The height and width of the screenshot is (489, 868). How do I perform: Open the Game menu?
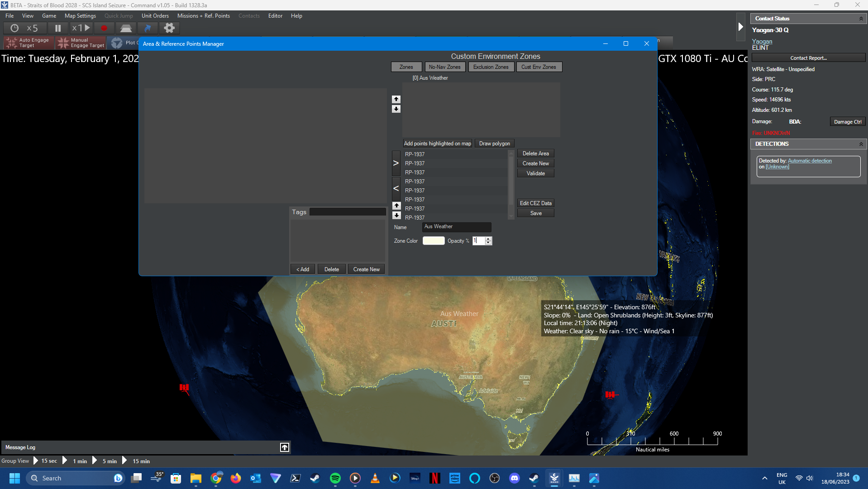click(x=49, y=16)
